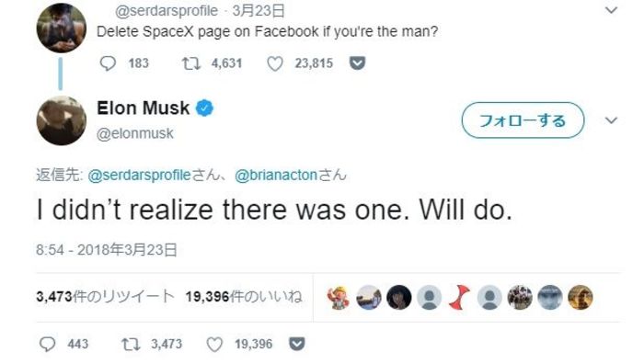Open direct message icon on serdarsprofile tweet
644x364 pixels.
tap(357, 63)
